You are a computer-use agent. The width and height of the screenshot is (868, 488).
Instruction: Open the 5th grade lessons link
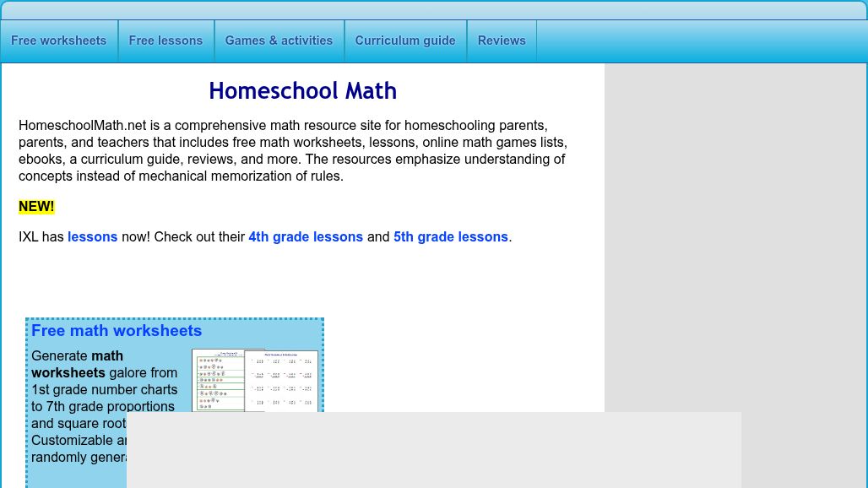point(451,236)
